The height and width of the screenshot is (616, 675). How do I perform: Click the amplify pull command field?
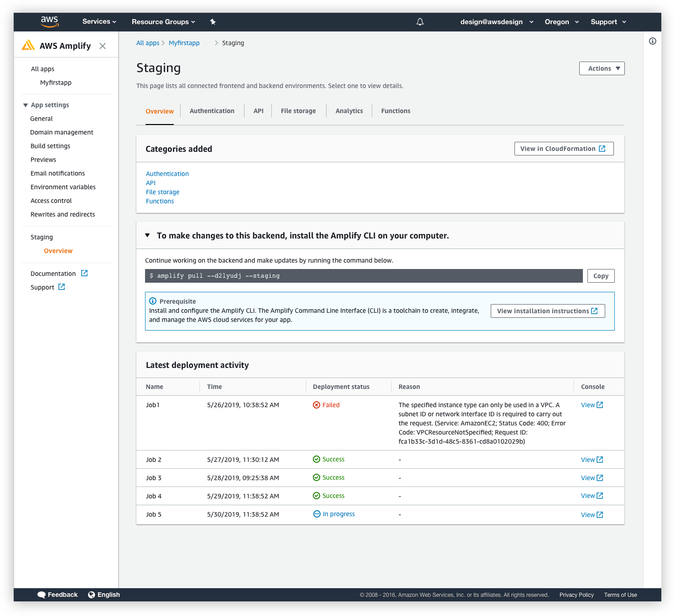coord(364,276)
